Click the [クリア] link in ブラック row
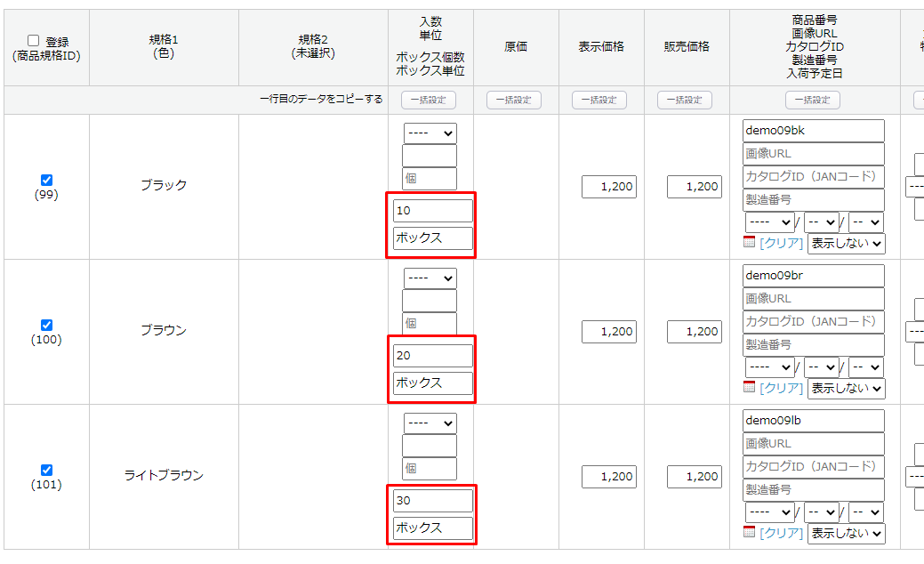Viewport: 924px width, 564px height. 781,243
